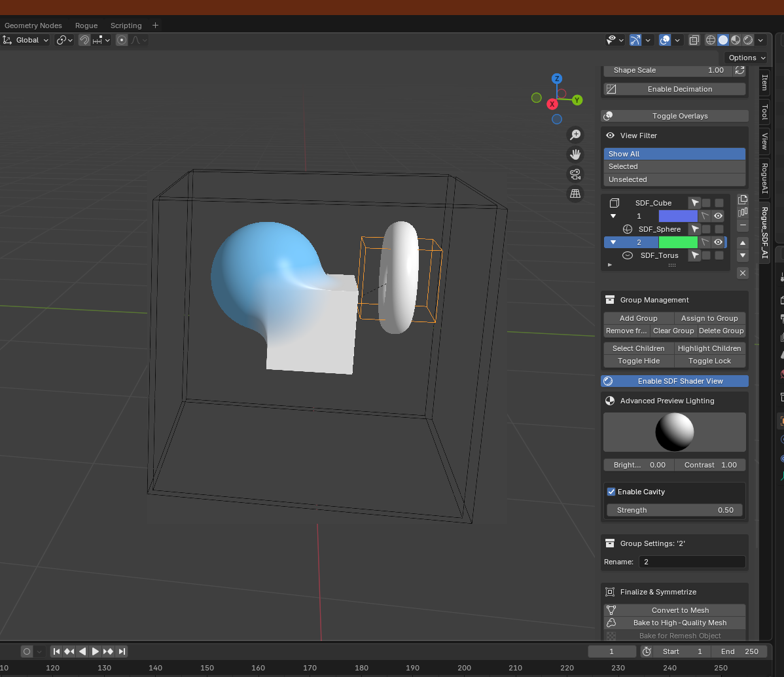Switch perspective/orthographic with the grid icon

click(x=575, y=194)
